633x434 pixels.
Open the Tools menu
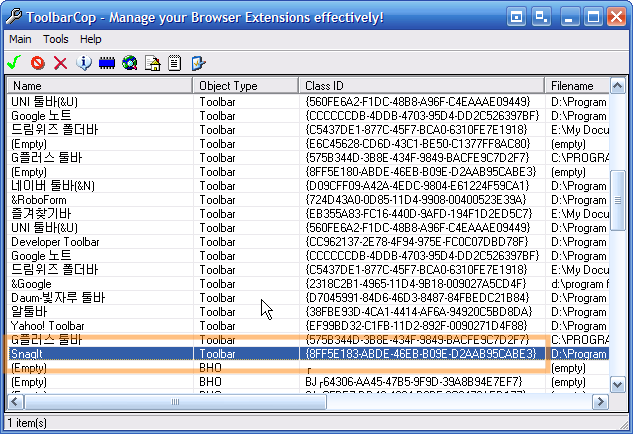(56, 39)
